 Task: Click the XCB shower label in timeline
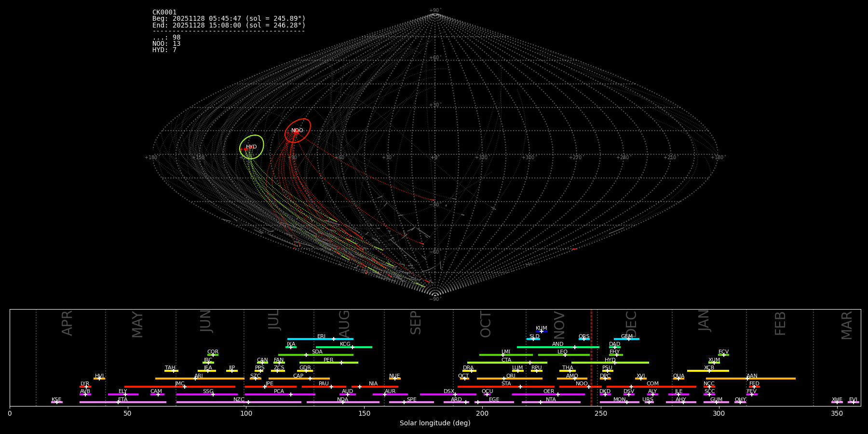click(x=709, y=368)
